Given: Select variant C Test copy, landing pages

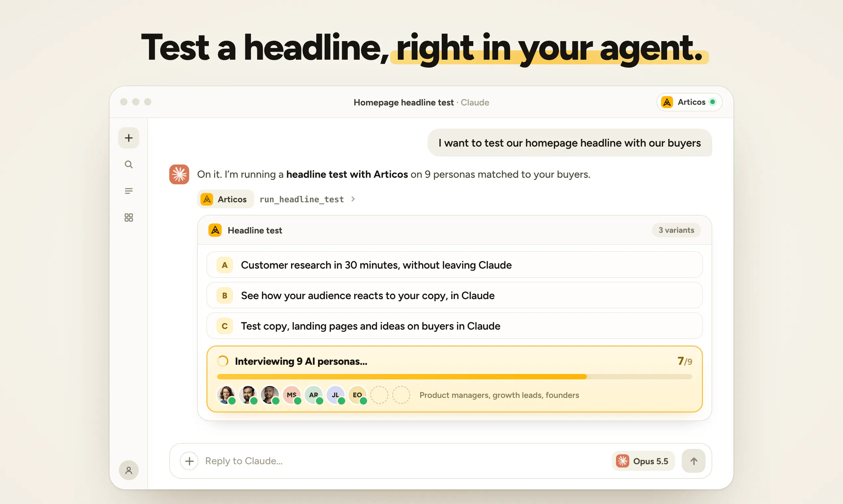Looking at the screenshot, I should 454,326.
